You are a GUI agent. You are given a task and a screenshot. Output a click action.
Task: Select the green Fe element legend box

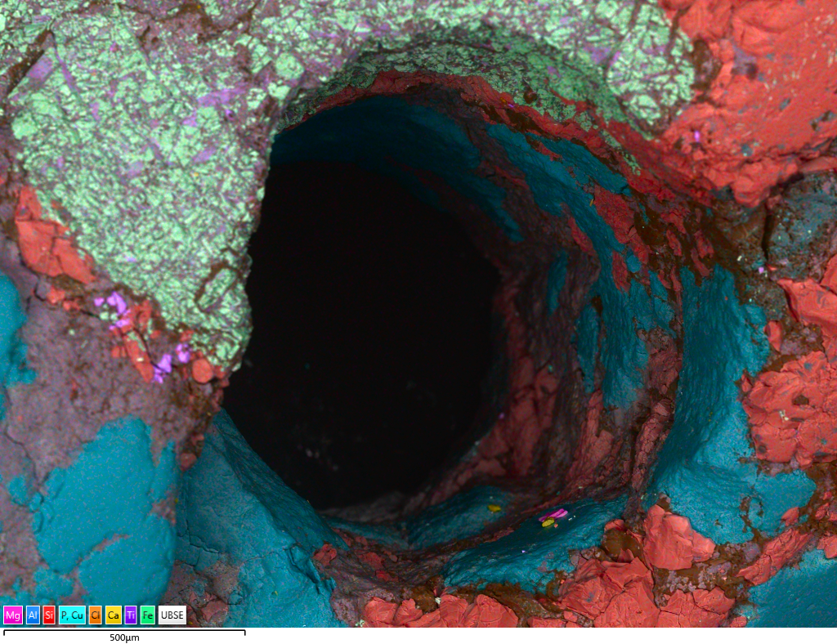[x=147, y=615]
